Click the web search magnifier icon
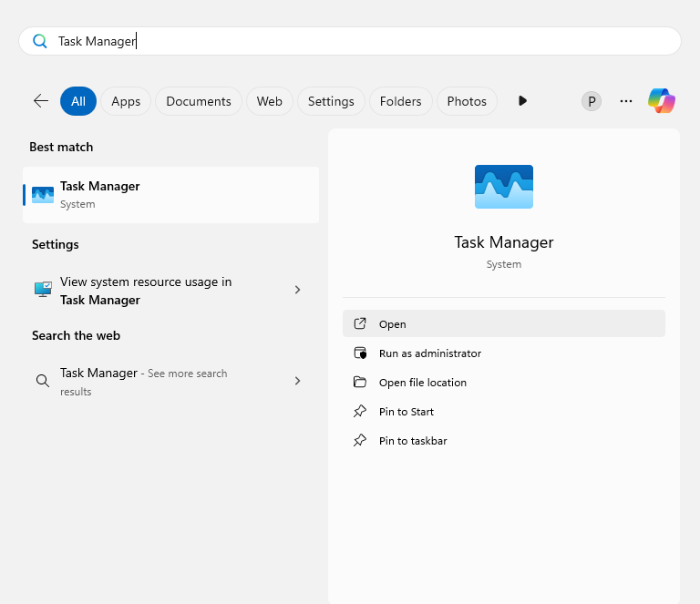This screenshot has width=700, height=604. pos(43,381)
